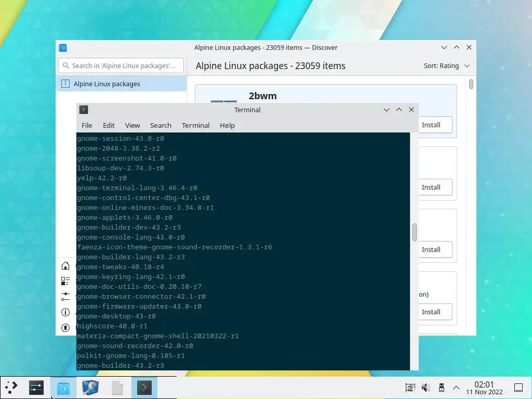Switch to Terminal via taskbar icon

(144, 388)
